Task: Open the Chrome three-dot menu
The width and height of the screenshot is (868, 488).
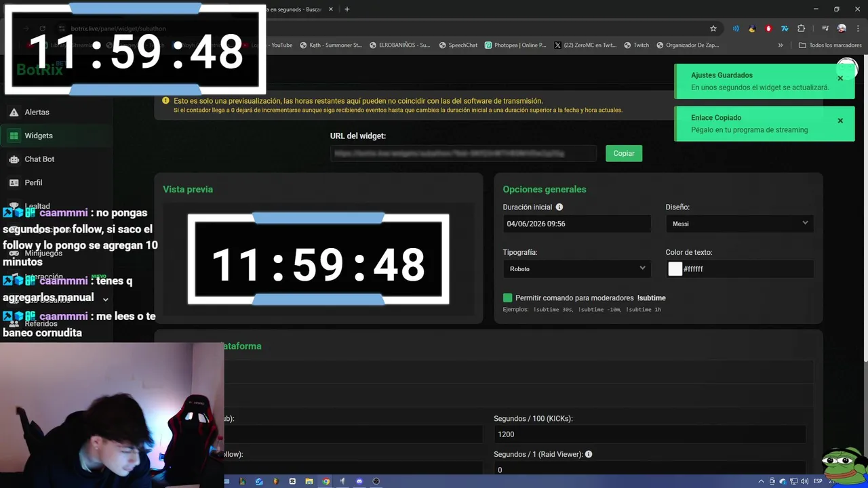Action: [x=858, y=28]
